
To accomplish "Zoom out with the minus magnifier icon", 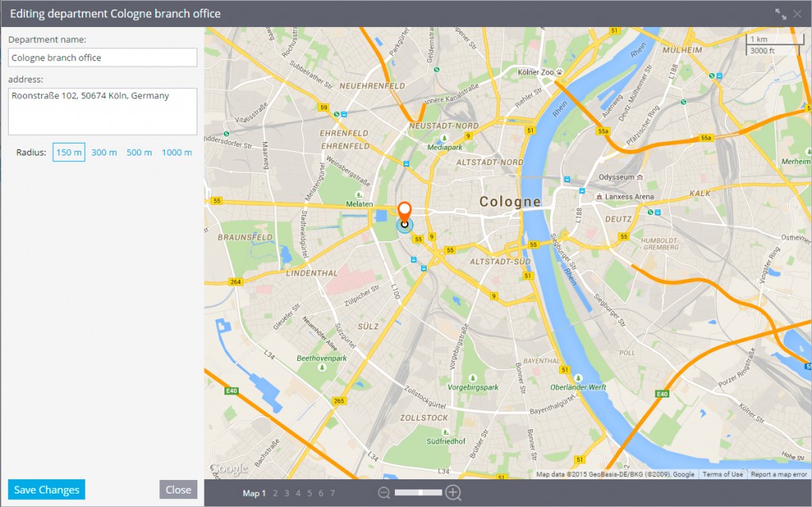I will click(x=384, y=493).
